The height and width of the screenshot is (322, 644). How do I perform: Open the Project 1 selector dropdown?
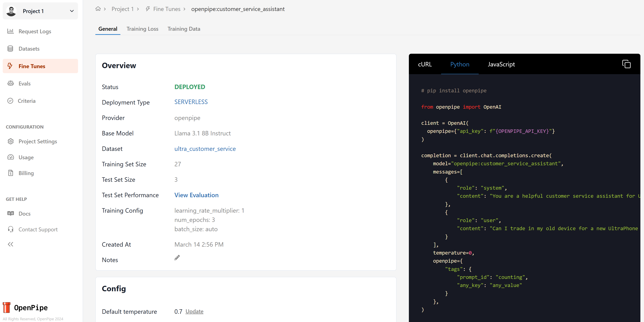point(72,11)
